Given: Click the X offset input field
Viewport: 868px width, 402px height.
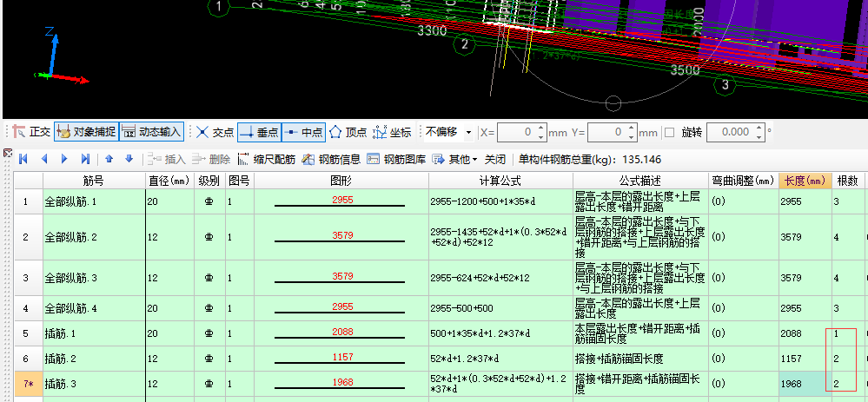Looking at the screenshot, I should coord(517,132).
